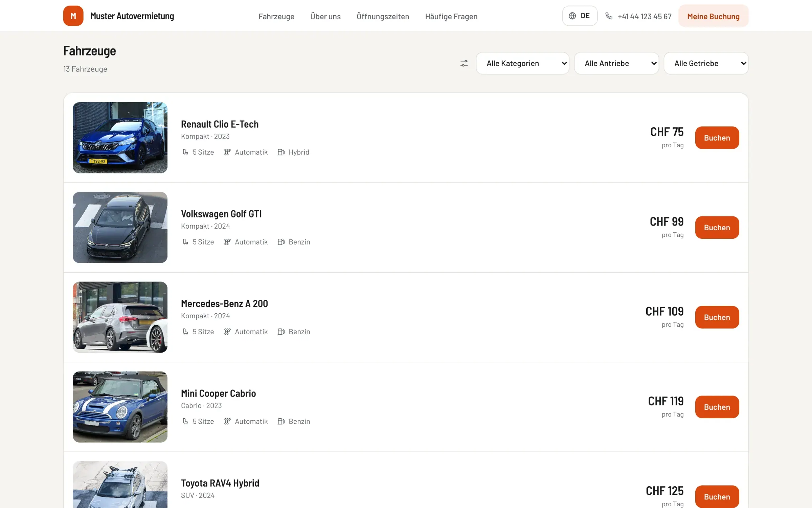Click the orange M logo icon

coord(73,16)
